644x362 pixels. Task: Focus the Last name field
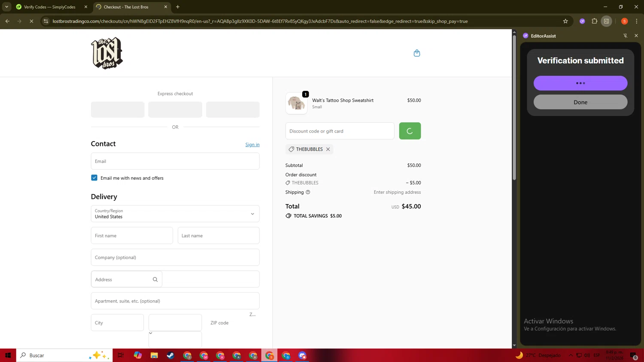point(219,235)
